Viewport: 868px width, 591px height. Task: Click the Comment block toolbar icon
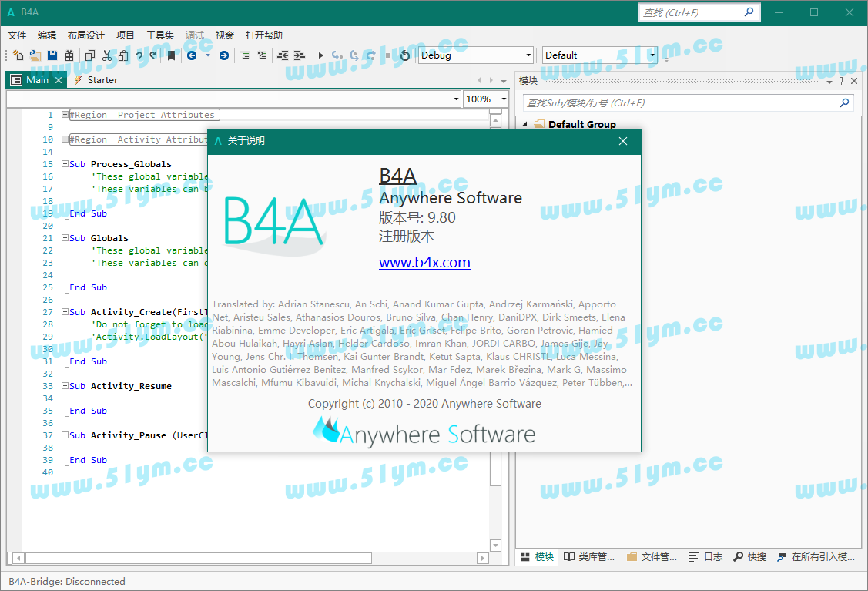[x=245, y=55]
